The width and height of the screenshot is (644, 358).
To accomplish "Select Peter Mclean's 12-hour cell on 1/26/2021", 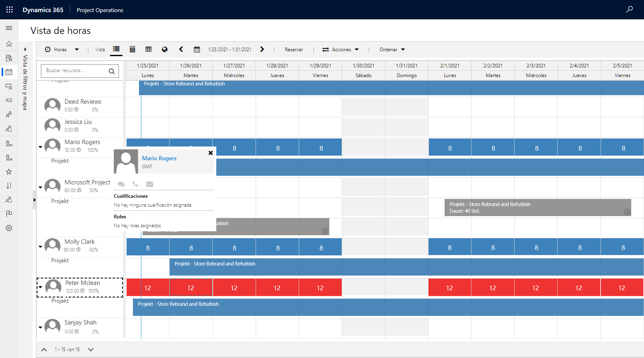I will [191, 287].
